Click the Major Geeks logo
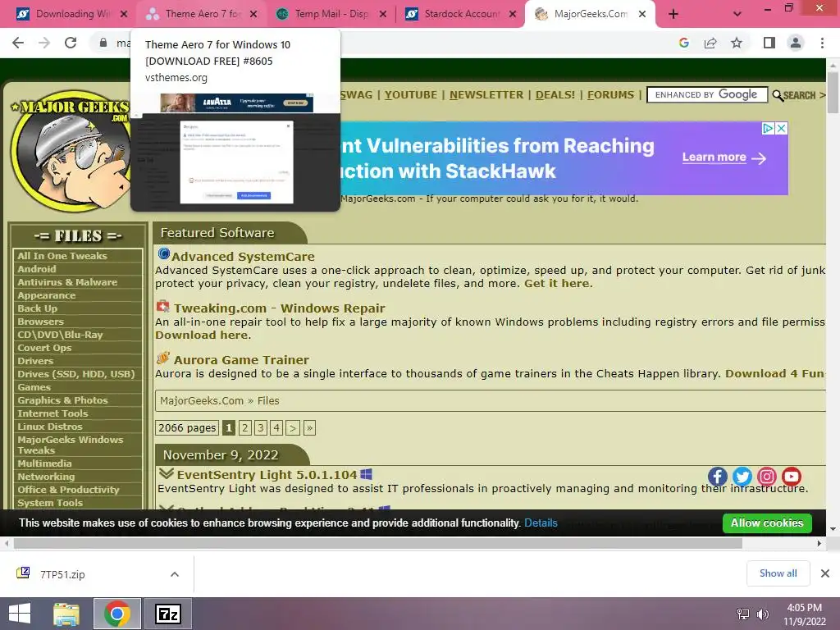This screenshot has height=630, width=840. click(71, 152)
